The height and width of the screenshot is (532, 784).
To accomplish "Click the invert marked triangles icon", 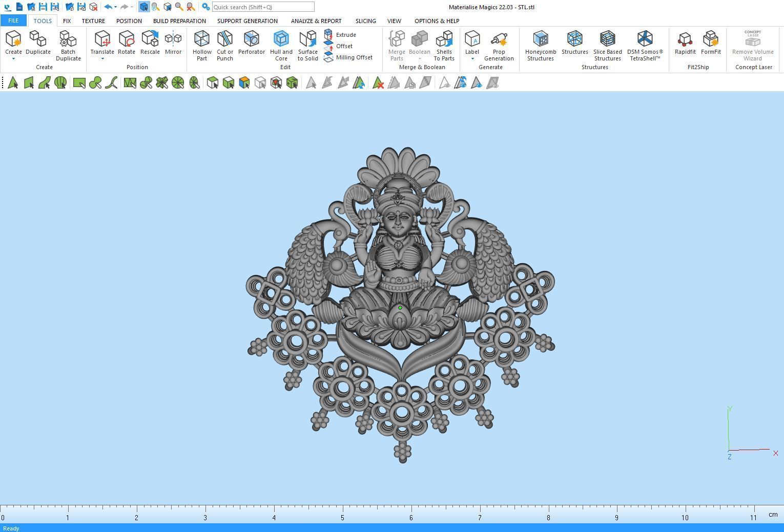I will tap(359, 82).
